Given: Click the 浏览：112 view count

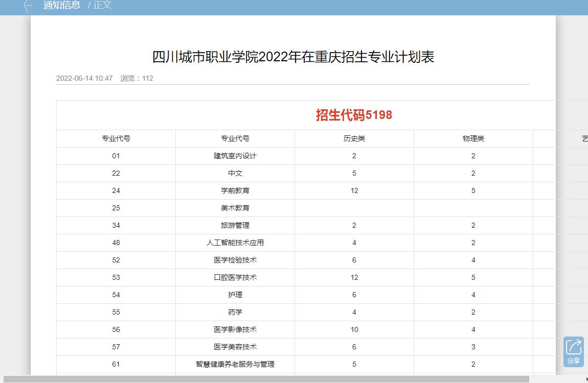Looking at the screenshot, I should 137,78.
